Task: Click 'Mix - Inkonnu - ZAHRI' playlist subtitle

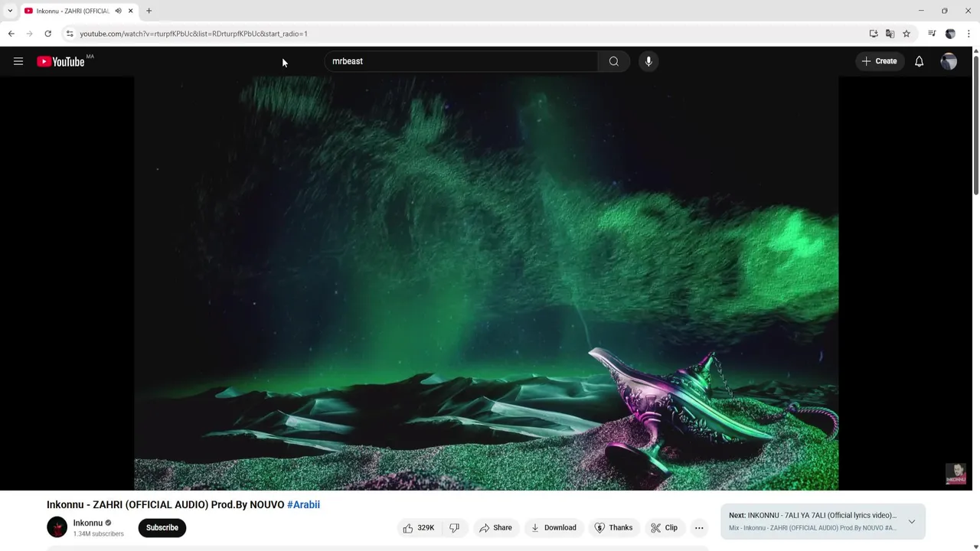Action: [x=812, y=528]
